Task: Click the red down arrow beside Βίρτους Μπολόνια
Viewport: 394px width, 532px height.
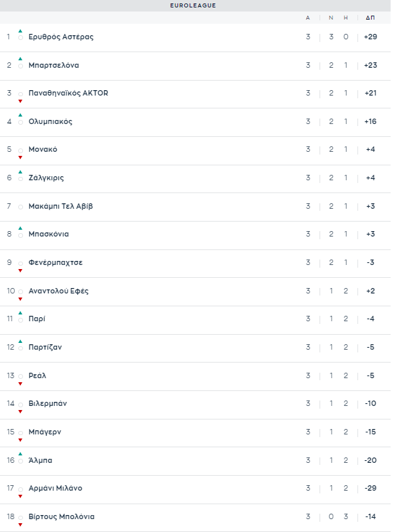Action: click(x=20, y=525)
